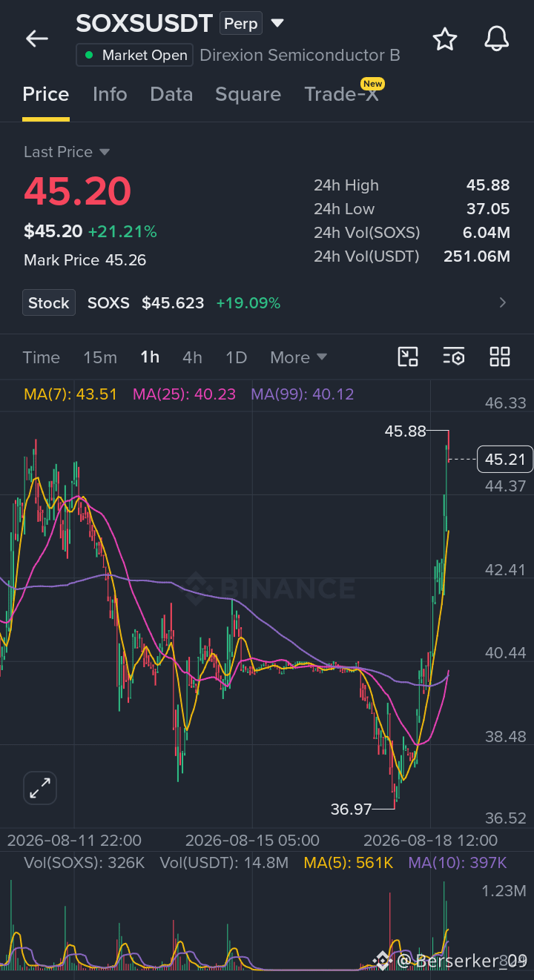
Task: Tap the Perp contract label
Action: click(241, 24)
